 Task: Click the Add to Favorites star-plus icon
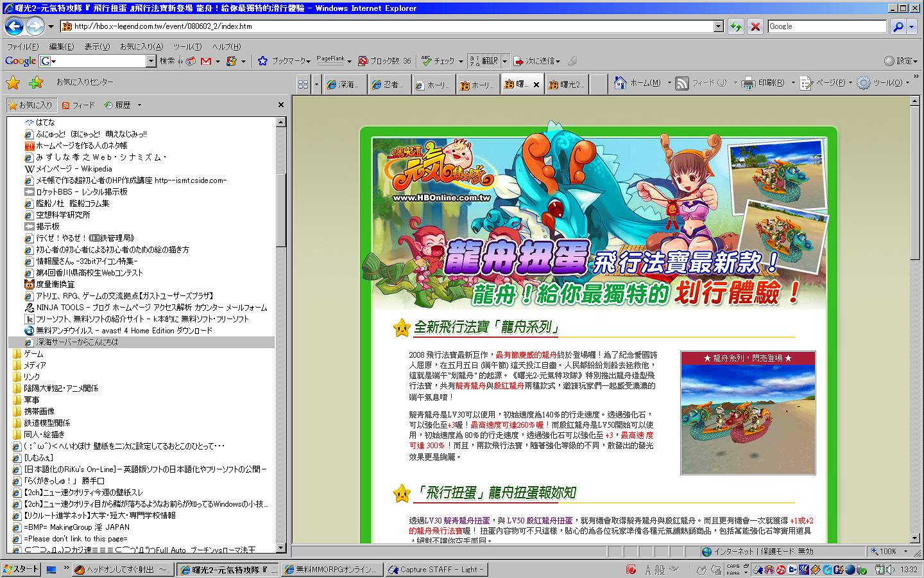[36, 82]
